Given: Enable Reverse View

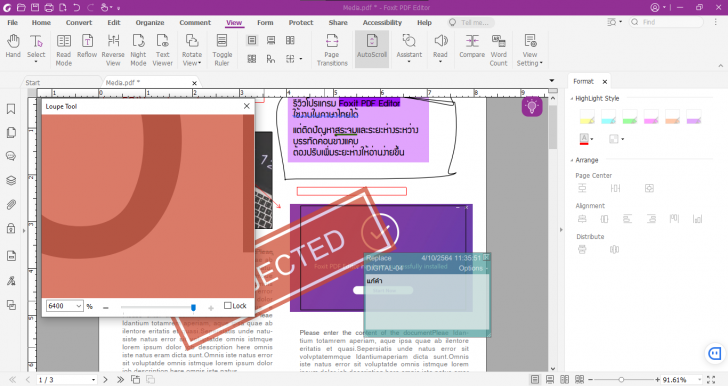Looking at the screenshot, I should point(113,50).
